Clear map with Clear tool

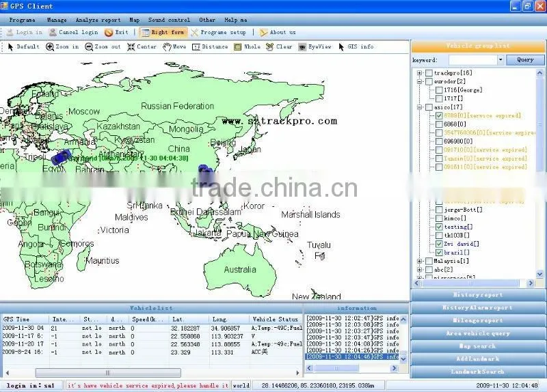pos(279,46)
